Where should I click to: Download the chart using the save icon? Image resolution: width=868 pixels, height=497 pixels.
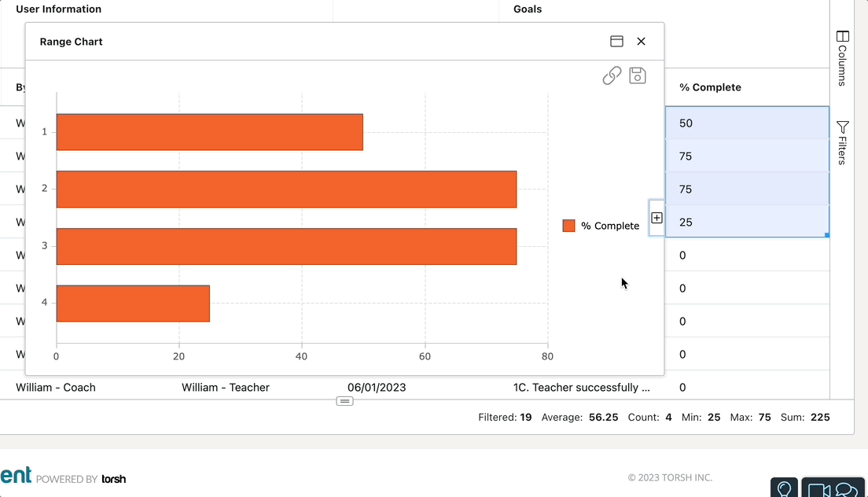click(x=638, y=75)
